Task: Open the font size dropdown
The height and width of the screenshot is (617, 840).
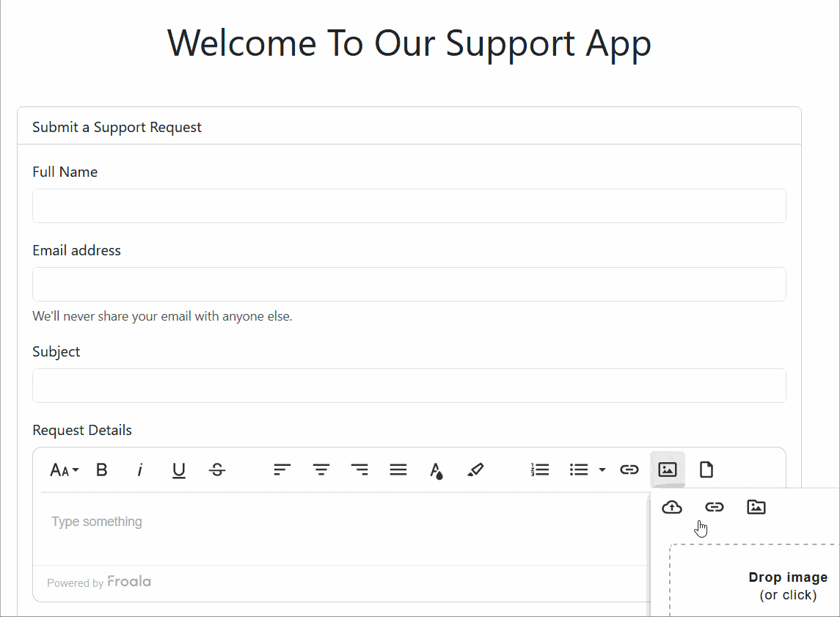Action: coord(65,470)
